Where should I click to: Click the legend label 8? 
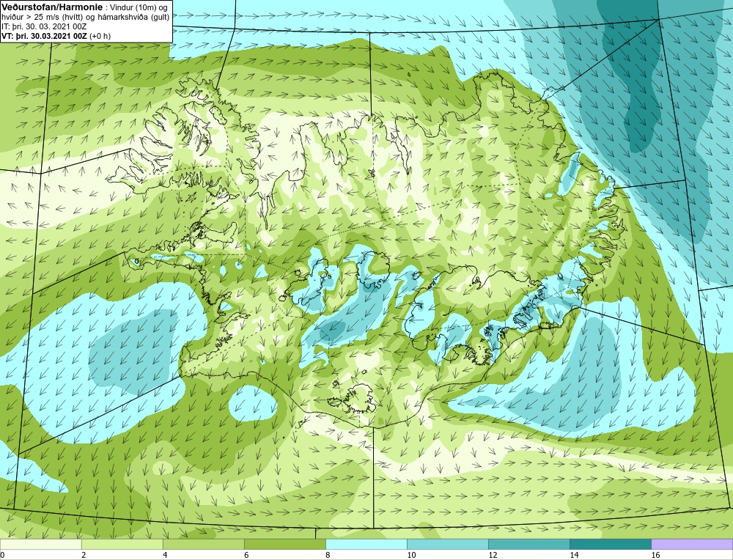[328, 555]
